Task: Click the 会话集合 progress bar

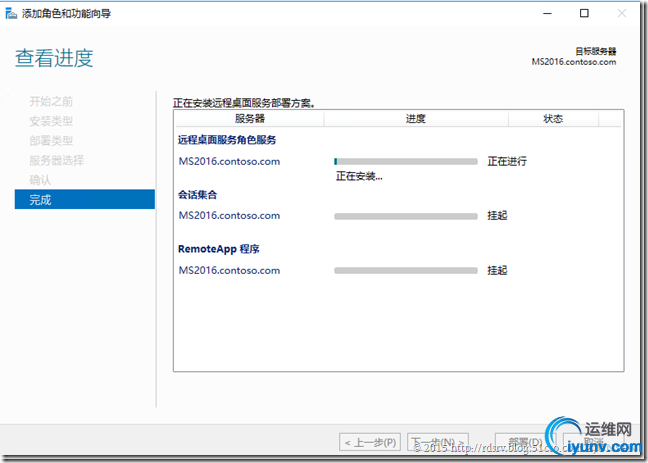Action: 406,216
